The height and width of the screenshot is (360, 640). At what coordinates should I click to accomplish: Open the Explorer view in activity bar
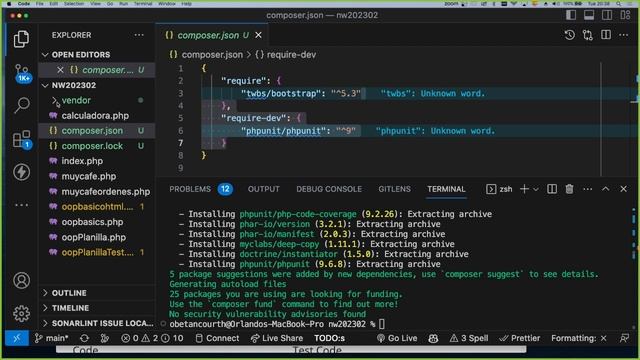pyautogui.click(x=21, y=39)
